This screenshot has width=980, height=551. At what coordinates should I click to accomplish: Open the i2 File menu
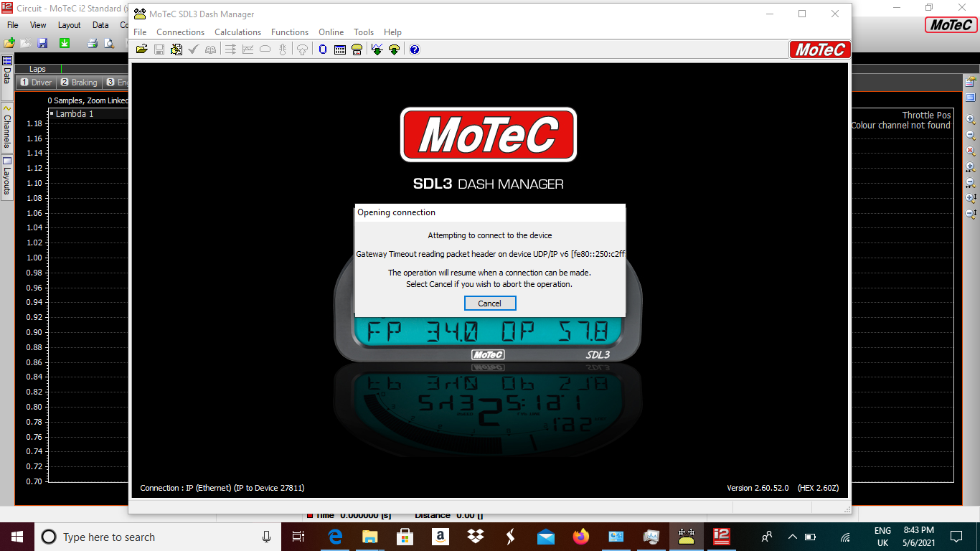(x=12, y=25)
